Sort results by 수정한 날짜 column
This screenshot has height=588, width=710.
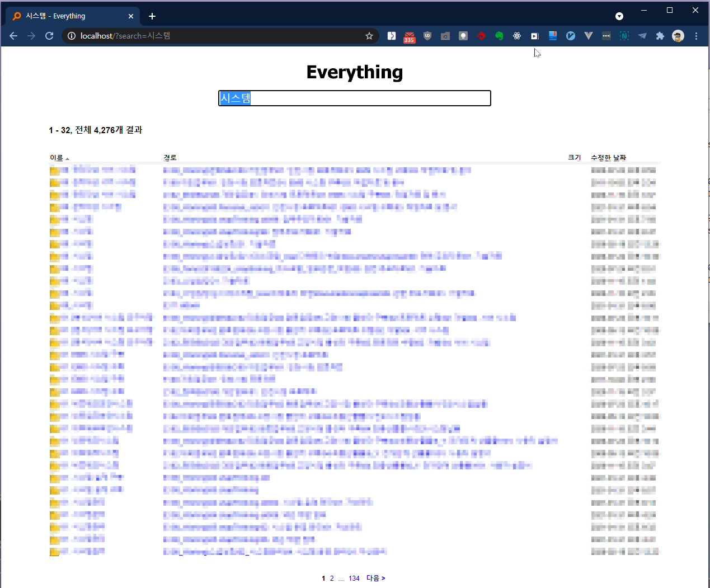[608, 158]
